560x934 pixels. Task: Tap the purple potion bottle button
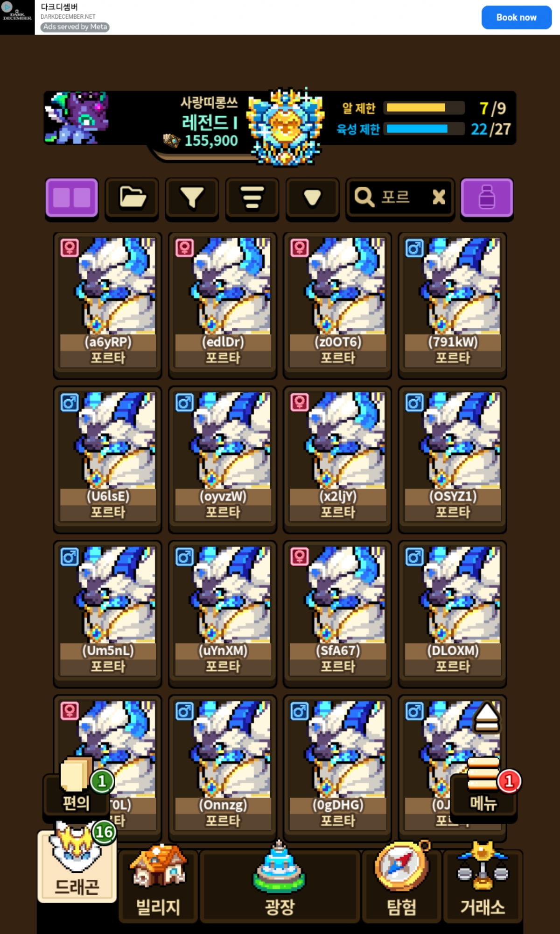487,198
